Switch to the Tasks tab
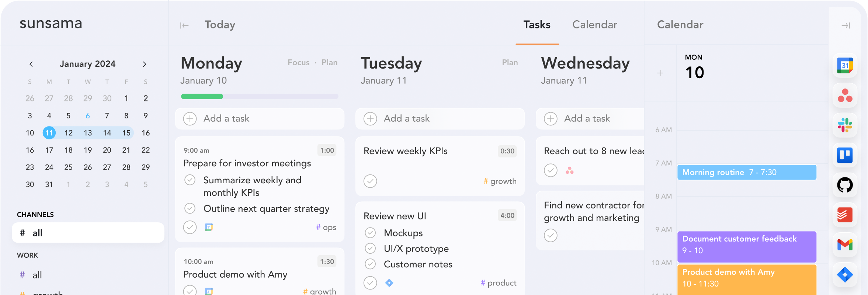Viewport: 868px width, 295px height. [537, 25]
